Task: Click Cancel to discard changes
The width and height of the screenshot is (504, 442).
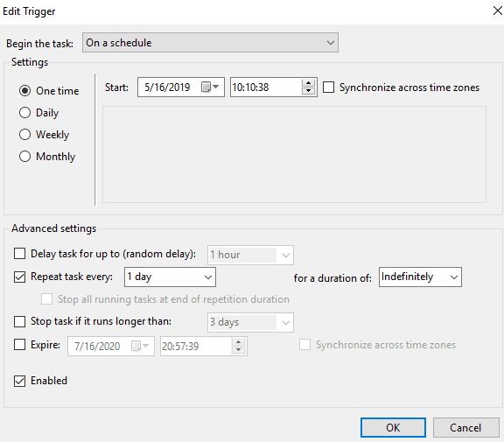Action: (465, 427)
